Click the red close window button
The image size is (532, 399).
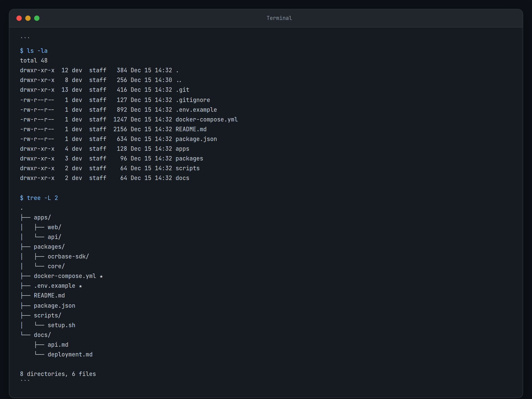coord(19,18)
